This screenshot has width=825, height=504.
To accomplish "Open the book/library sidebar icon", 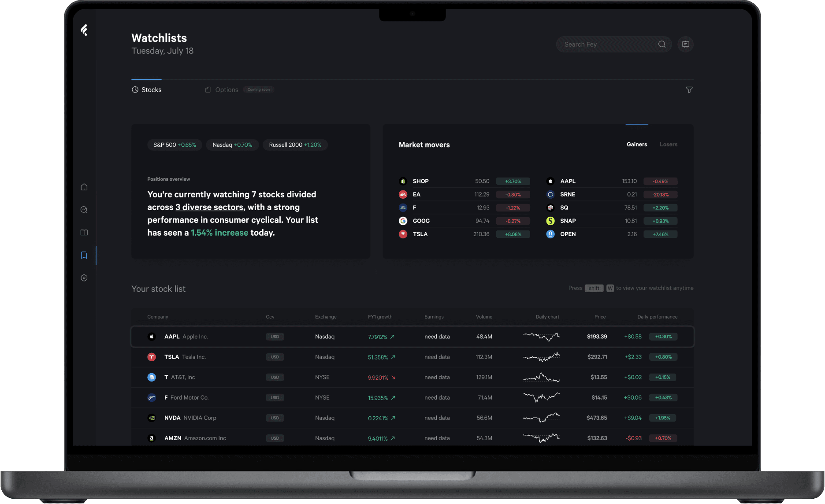I will (x=84, y=233).
